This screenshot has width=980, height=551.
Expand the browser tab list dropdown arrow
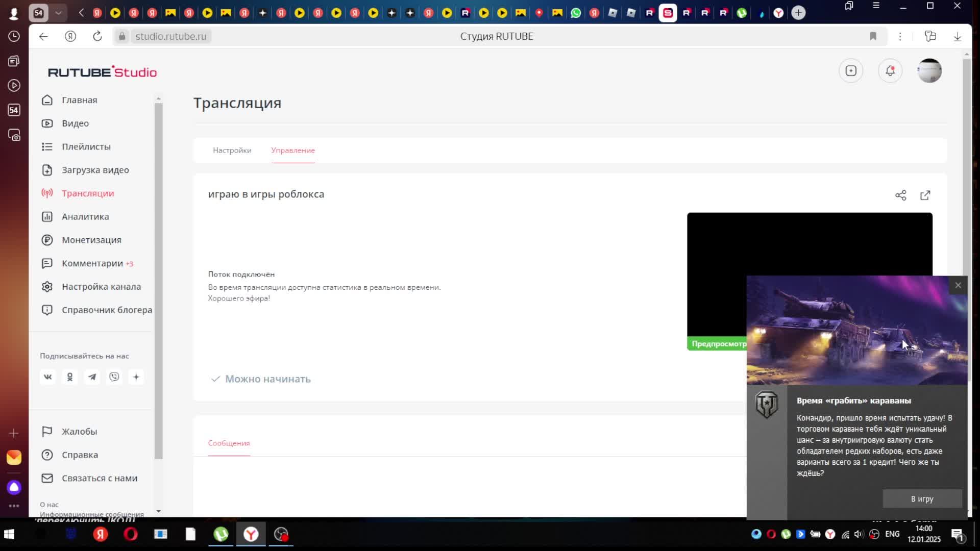(58, 13)
